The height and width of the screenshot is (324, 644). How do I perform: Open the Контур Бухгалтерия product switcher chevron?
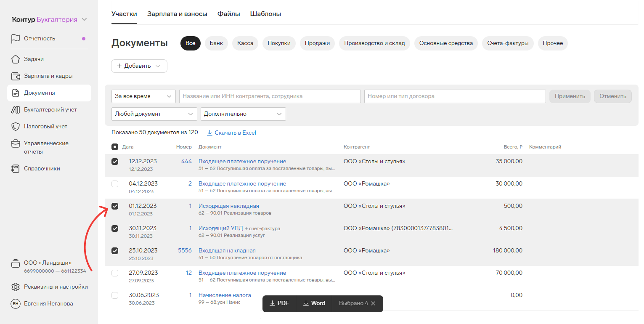[x=84, y=19]
